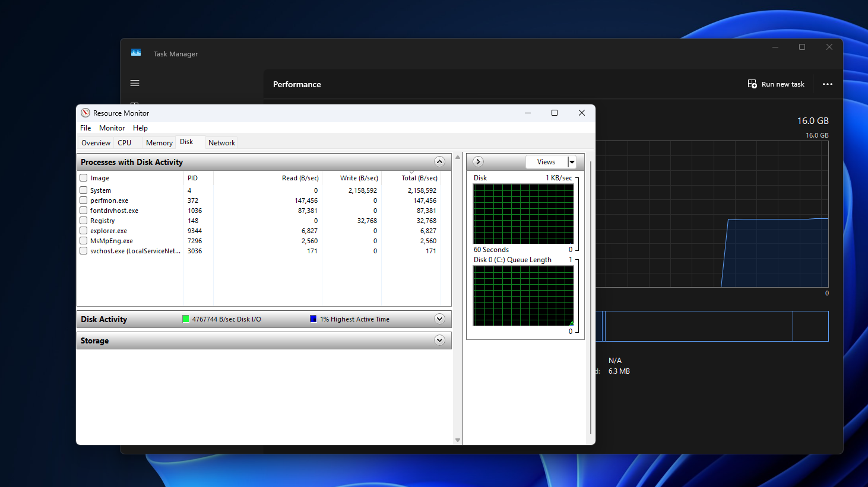868x487 pixels.
Task: Click the scroll-down arrow of the main pane
Action: pyautogui.click(x=458, y=440)
